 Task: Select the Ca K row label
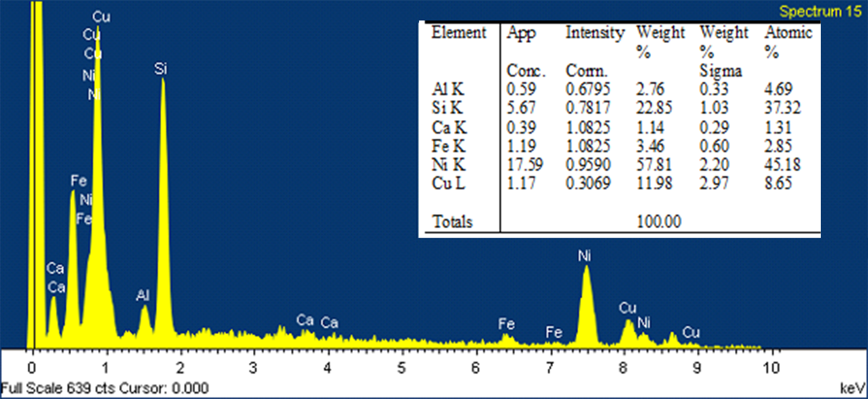click(448, 127)
